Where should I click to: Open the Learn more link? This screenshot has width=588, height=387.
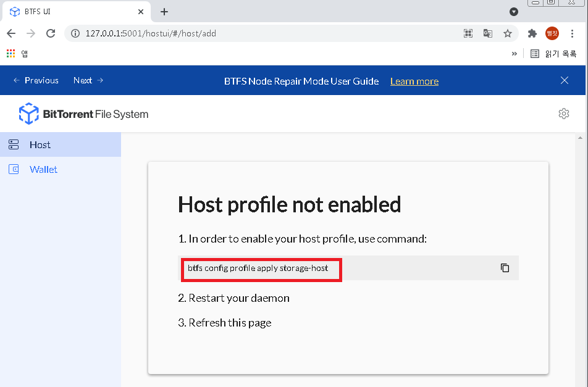point(414,81)
